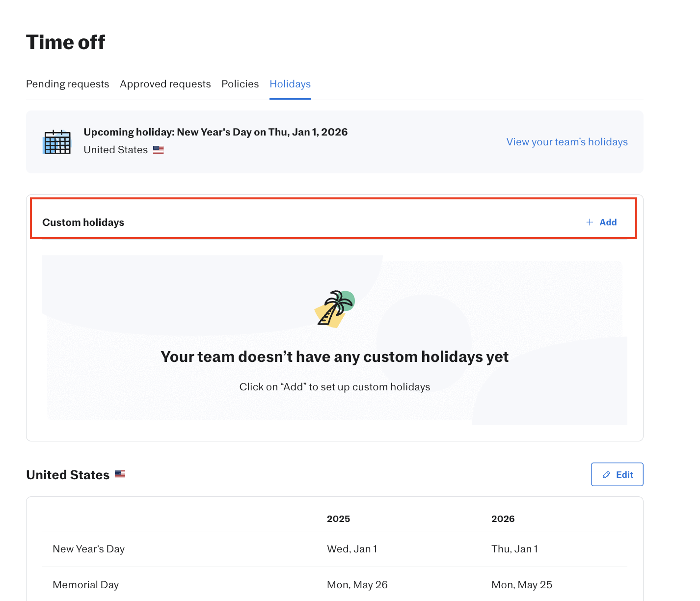This screenshot has height=601, width=700.
Task: Select the Memorial Day row label
Action: coord(86,585)
